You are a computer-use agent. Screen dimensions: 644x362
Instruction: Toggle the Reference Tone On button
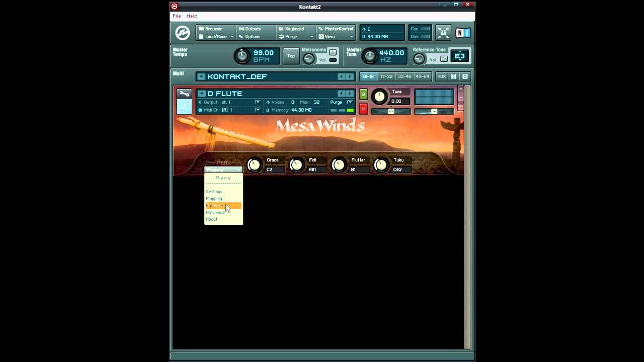[444, 59]
